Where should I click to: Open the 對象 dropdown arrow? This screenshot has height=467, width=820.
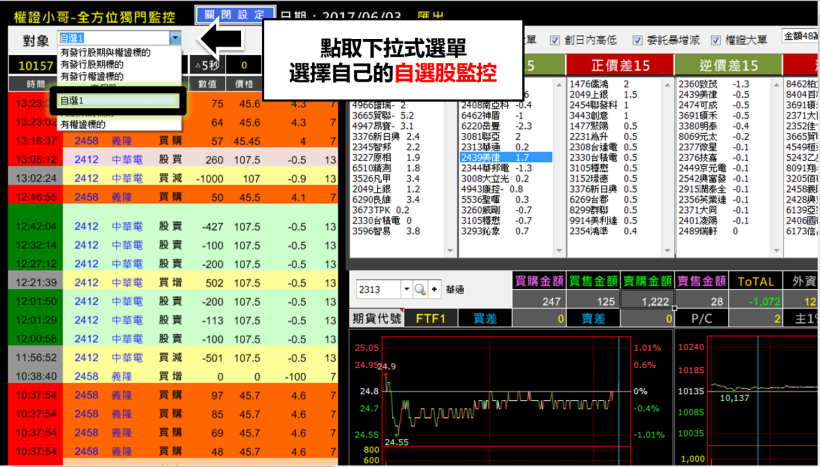pos(175,38)
